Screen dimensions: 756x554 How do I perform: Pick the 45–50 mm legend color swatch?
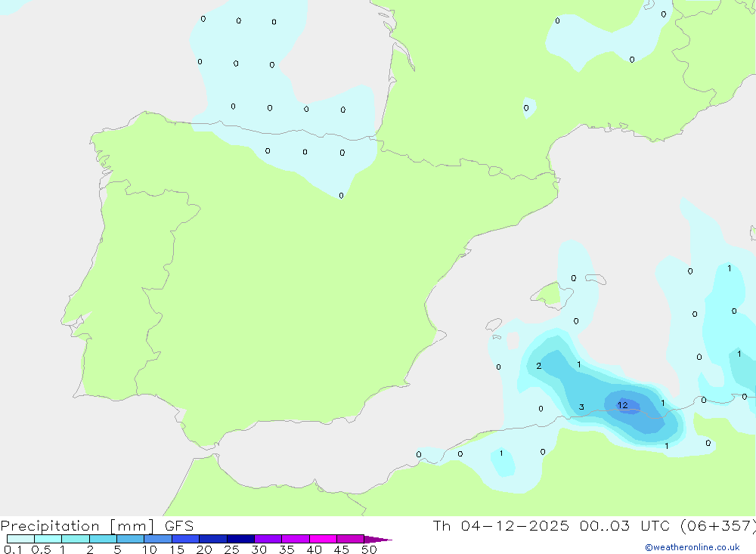click(350, 539)
